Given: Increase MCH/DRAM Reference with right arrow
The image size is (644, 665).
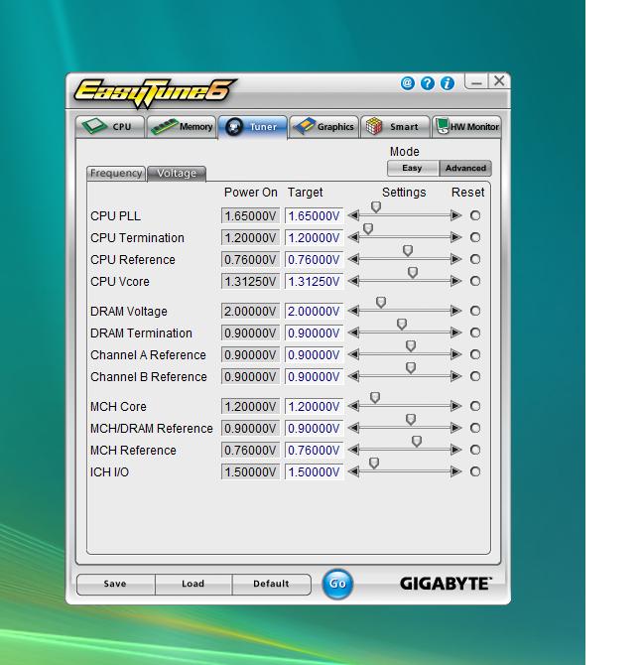Looking at the screenshot, I should 456,428.
